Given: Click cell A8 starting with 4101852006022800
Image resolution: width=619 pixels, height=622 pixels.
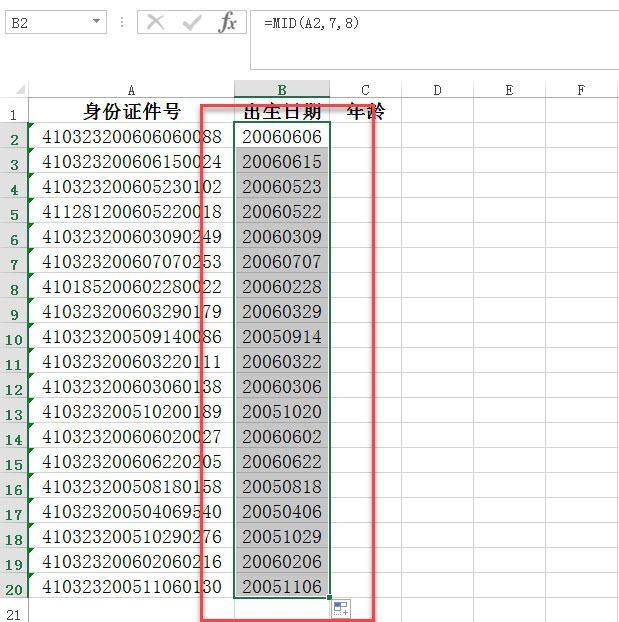Looking at the screenshot, I should pos(131,286).
